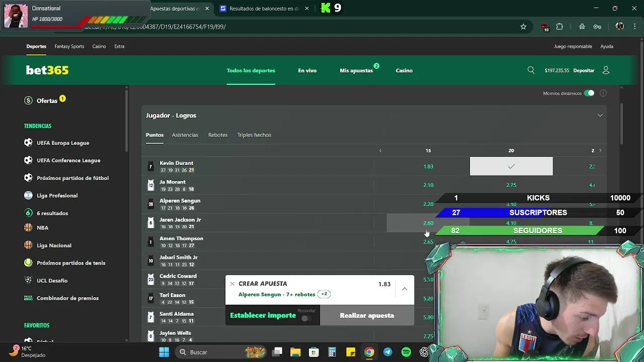Open UEFA Europa League in sidebar
This screenshot has width=644, height=362.
click(x=63, y=143)
